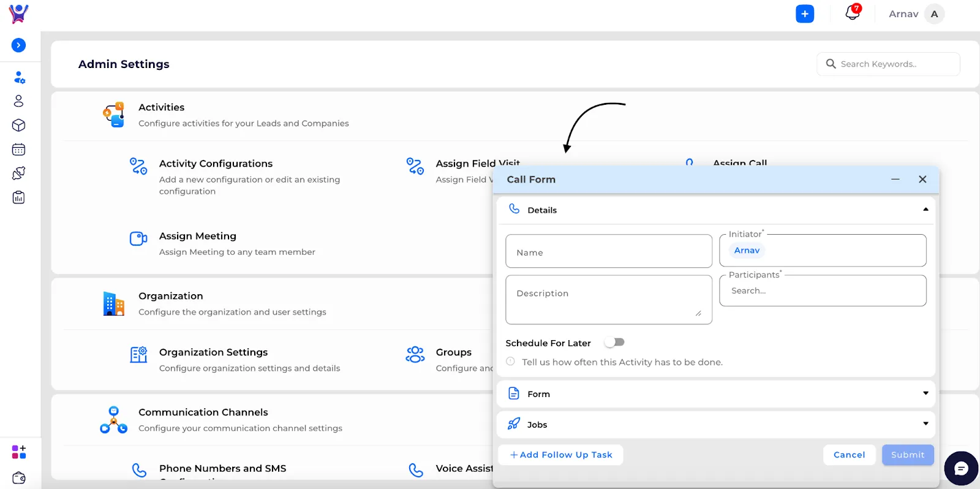Submit the Call Form

[x=908, y=455]
